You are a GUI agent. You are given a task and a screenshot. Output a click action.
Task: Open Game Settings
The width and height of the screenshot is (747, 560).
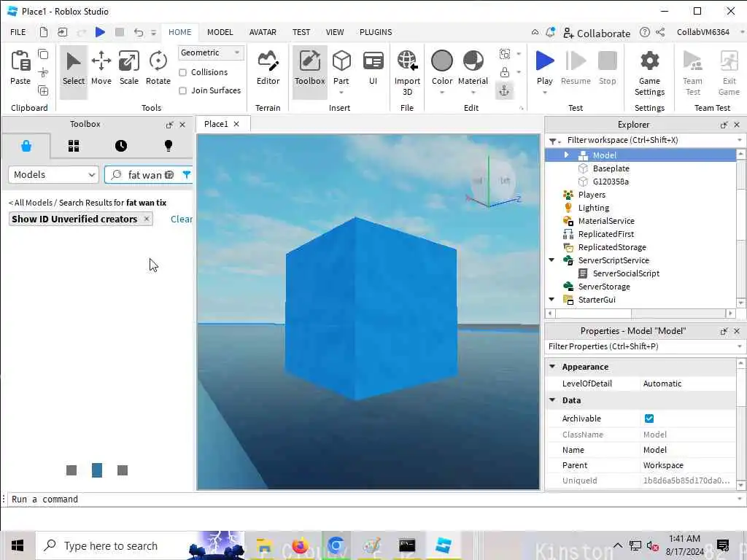649,72
